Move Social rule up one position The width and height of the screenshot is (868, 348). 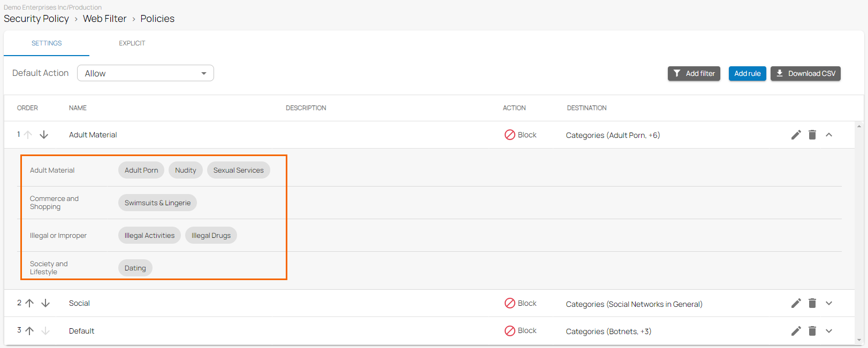pos(30,303)
